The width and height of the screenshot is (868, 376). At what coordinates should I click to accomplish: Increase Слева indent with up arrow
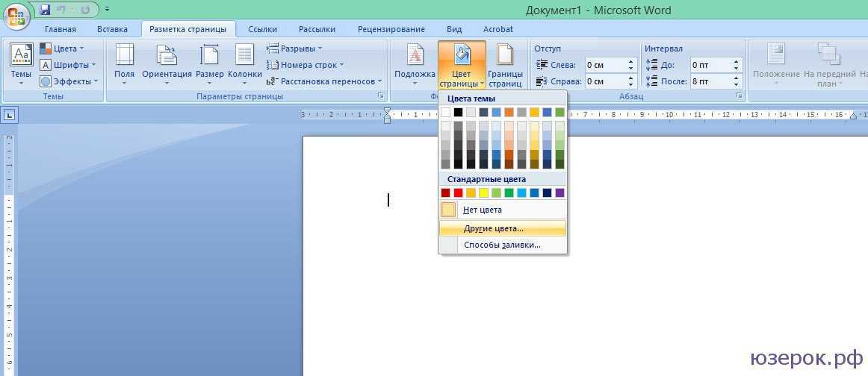630,62
